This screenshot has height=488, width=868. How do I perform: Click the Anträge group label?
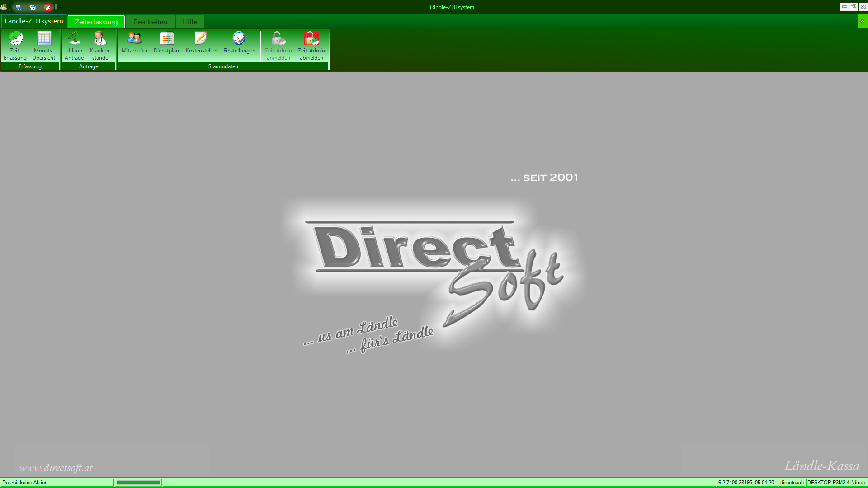89,66
